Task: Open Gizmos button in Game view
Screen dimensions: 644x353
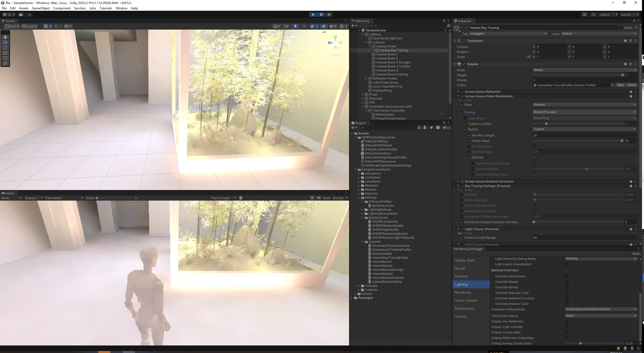Action: pyautogui.click(x=338, y=198)
